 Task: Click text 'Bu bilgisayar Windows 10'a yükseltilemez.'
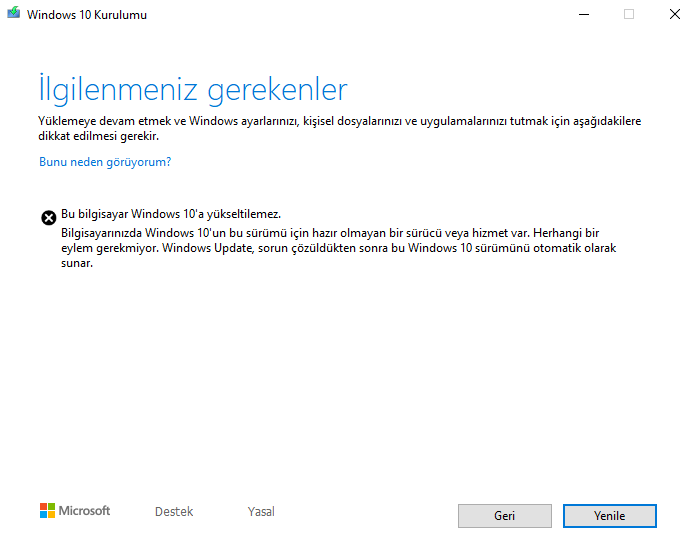click(x=171, y=214)
